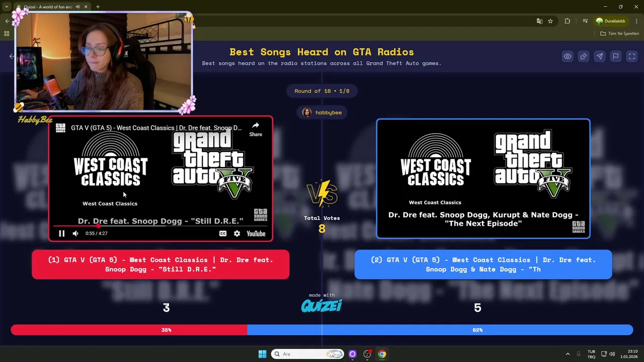The height and width of the screenshot is (362, 644).
Task: Mute the tab via its speaker icon
Action: pyautogui.click(x=77, y=7)
